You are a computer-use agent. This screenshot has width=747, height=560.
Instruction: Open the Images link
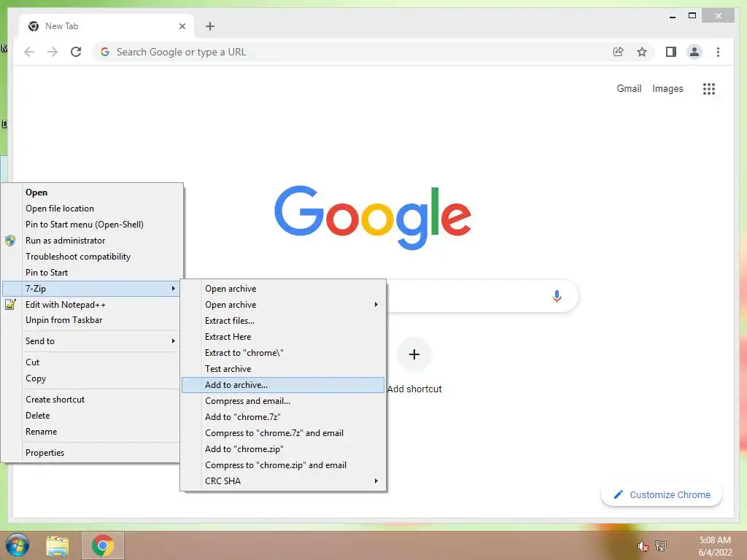667,88
